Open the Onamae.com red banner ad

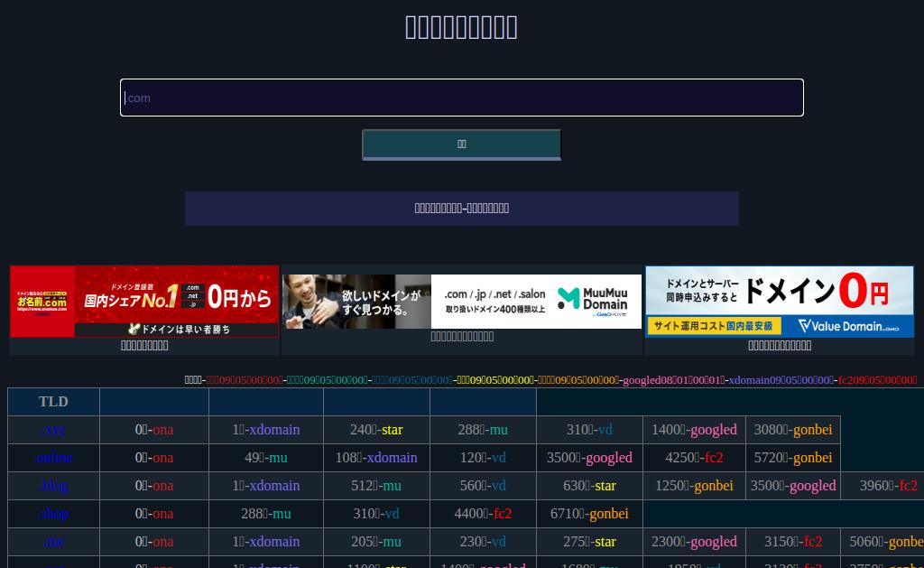tap(144, 302)
